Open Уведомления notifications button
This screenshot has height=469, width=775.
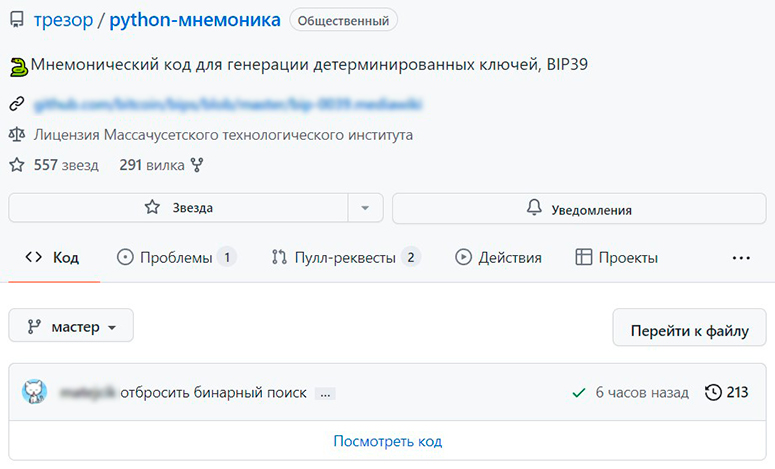click(578, 209)
